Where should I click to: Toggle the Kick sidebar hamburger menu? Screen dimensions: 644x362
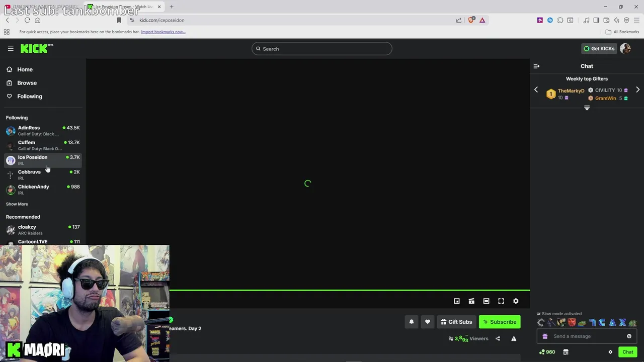11,49
